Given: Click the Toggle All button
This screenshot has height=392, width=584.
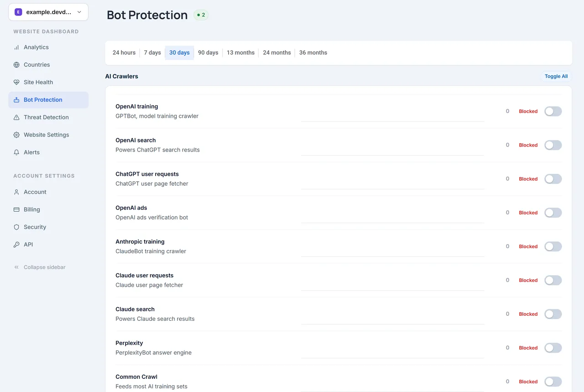Looking at the screenshot, I should coord(556,76).
